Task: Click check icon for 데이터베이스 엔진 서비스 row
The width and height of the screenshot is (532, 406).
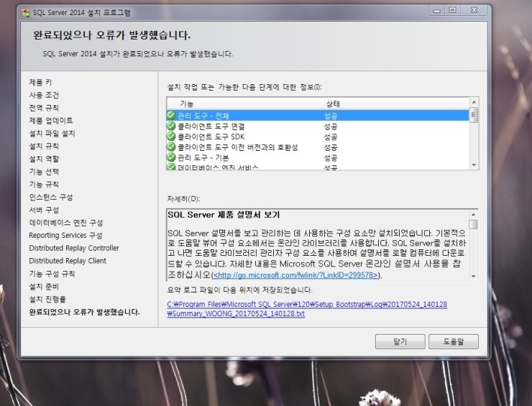Action: pyautogui.click(x=171, y=167)
